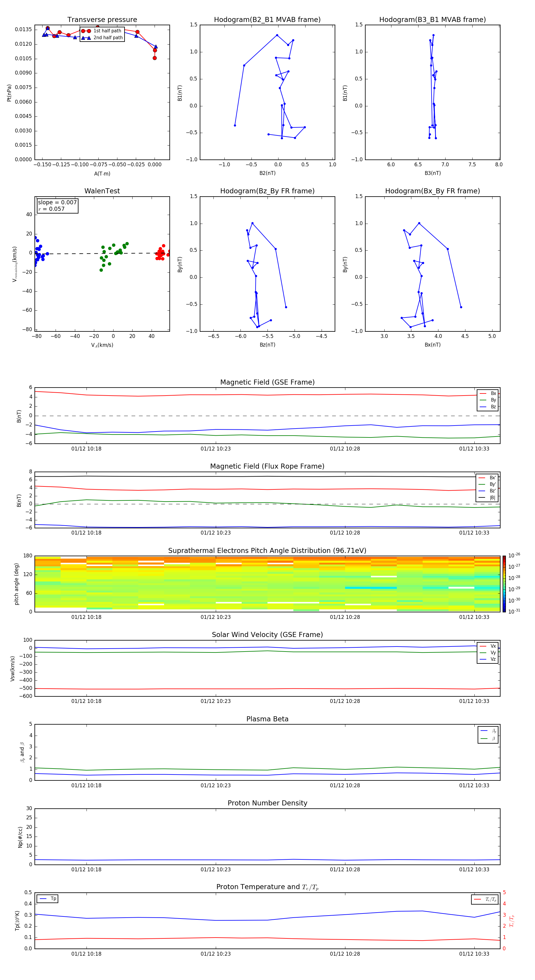Click the Suprathermal Electrons Pitch Angle Distribution title
Image resolution: width=535 pixels, height=980 pixels.
267,551
